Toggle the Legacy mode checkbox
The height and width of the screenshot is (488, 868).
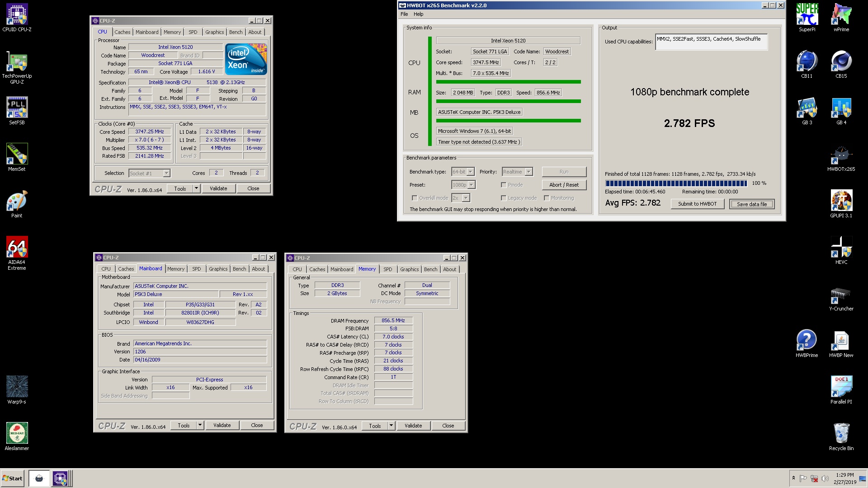504,198
